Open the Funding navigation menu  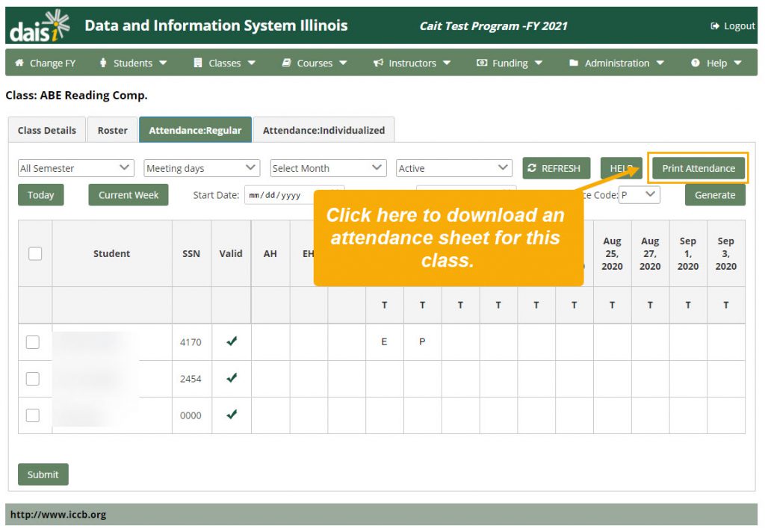click(509, 63)
